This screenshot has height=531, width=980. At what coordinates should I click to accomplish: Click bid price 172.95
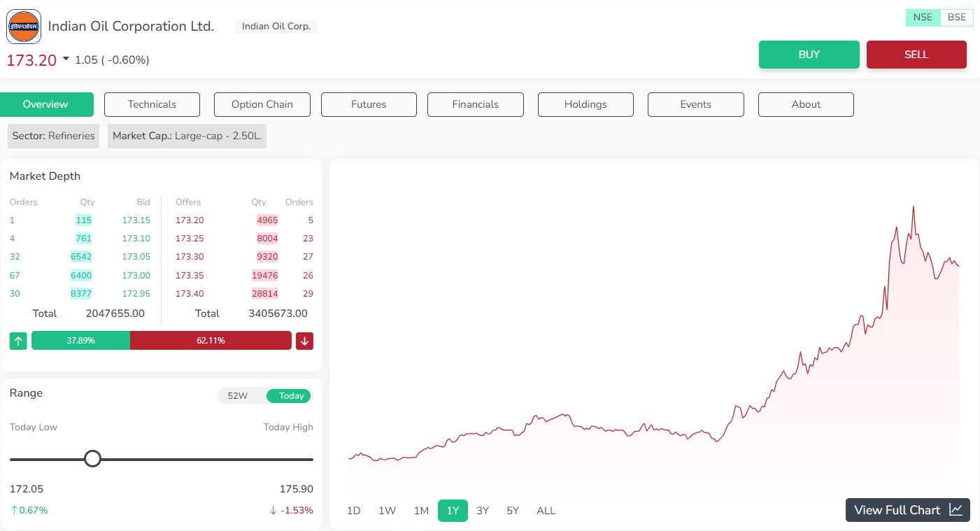[136, 294]
